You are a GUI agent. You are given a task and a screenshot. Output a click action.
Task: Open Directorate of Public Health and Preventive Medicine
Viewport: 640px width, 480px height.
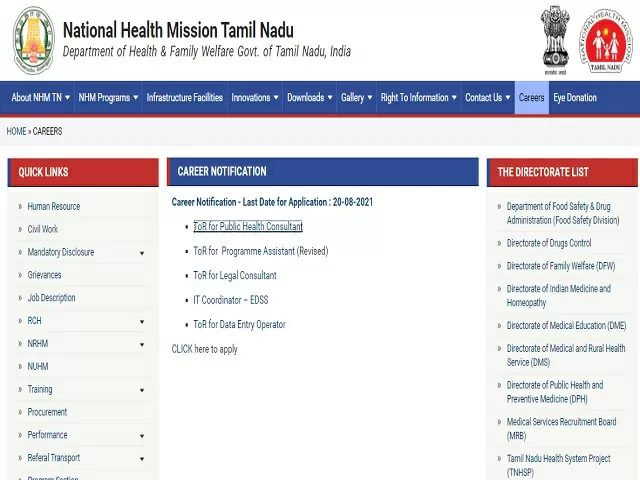tap(555, 392)
